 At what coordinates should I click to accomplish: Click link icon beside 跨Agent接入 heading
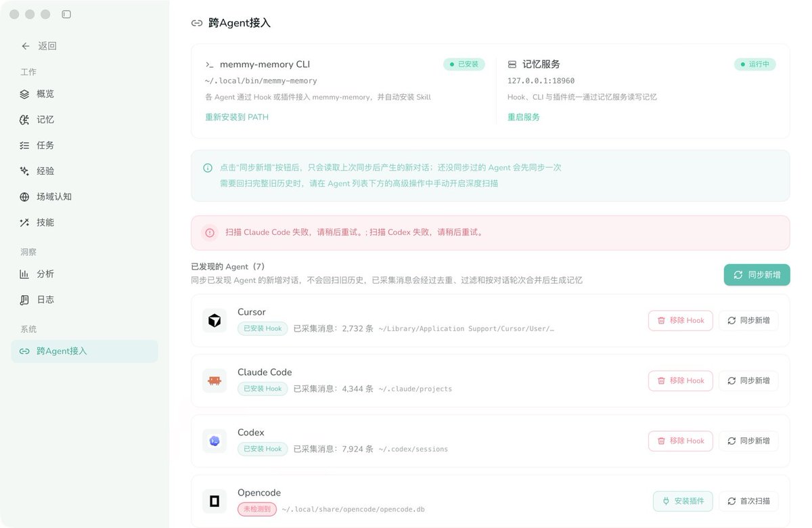pos(197,23)
